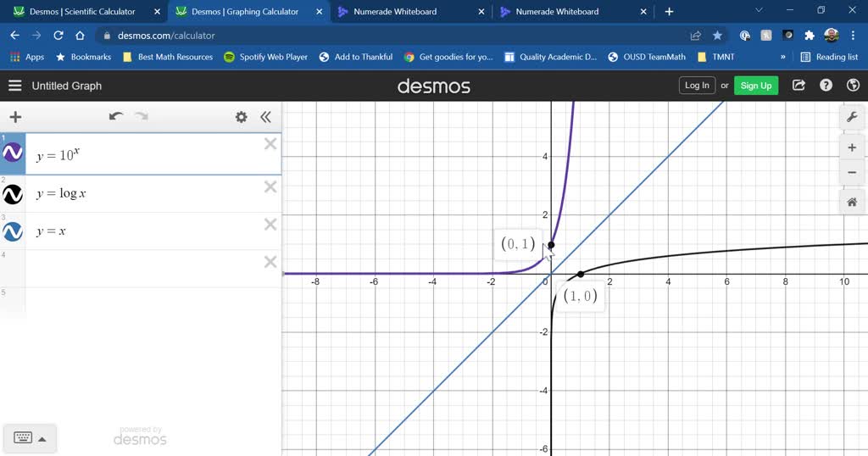Share this page from address bar
868x456 pixels.
click(696, 36)
